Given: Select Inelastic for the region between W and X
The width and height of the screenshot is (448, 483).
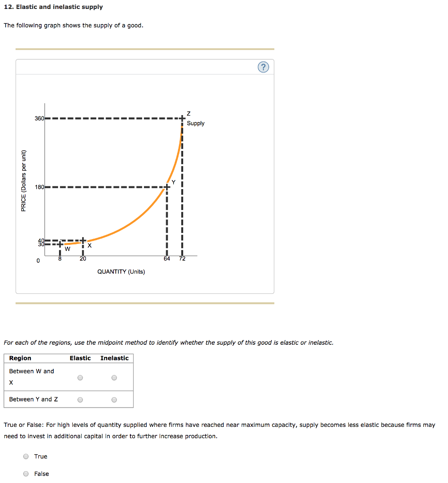Looking at the screenshot, I should click(x=114, y=377).
